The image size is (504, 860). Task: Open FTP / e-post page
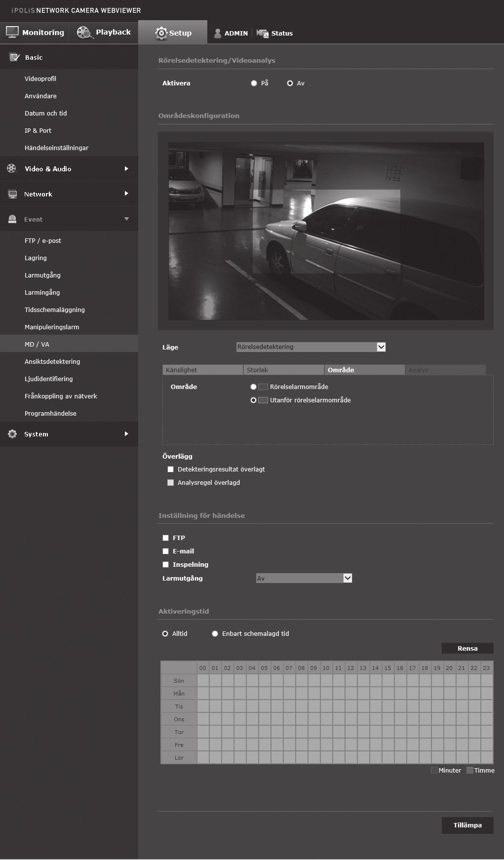43,241
